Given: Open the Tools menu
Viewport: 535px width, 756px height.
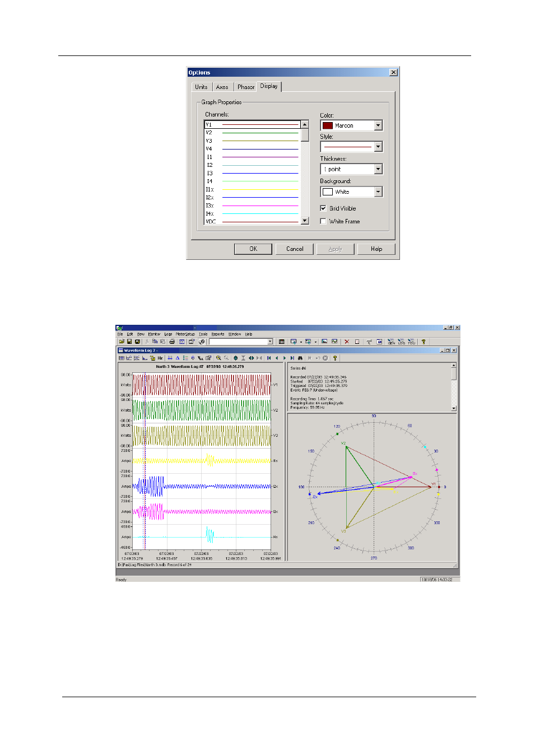Looking at the screenshot, I should pyautogui.click(x=203, y=334).
